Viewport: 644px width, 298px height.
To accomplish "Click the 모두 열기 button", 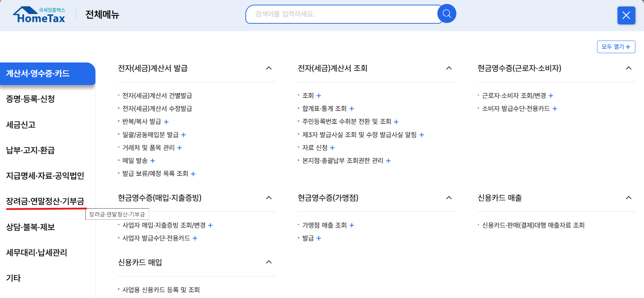I will (x=616, y=47).
